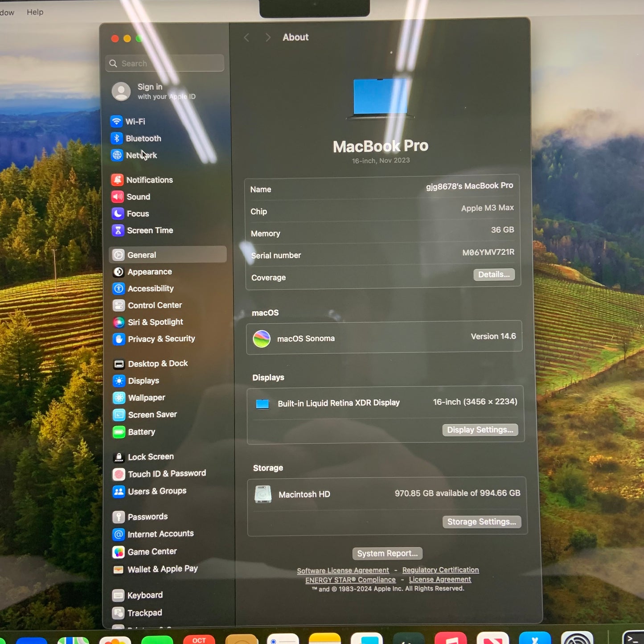Viewport: 644px width, 644px height.
Task: Click the macOS Sonoma logo icon
Action: pos(262,339)
